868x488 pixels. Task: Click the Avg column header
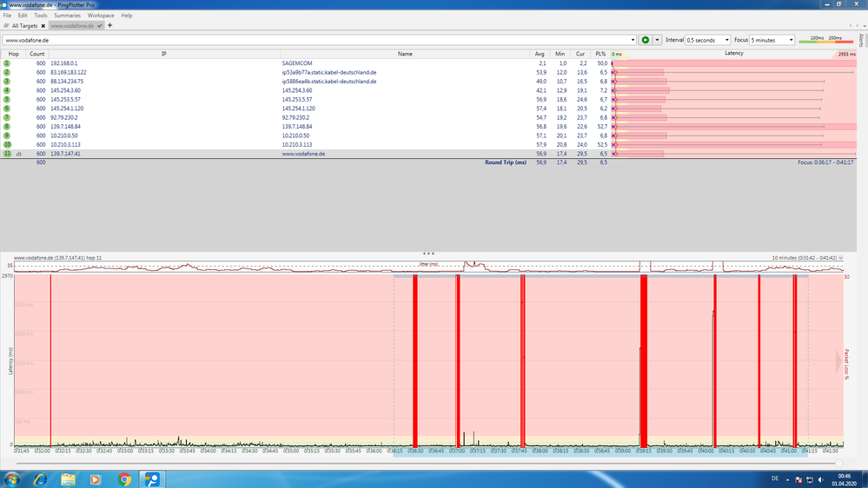click(x=540, y=54)
